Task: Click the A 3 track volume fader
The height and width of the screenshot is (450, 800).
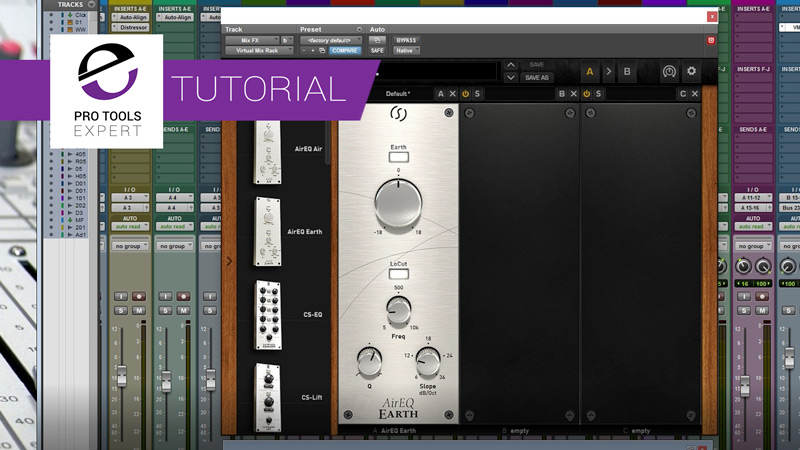Action: pyautogui.click(x=121, y=376)
